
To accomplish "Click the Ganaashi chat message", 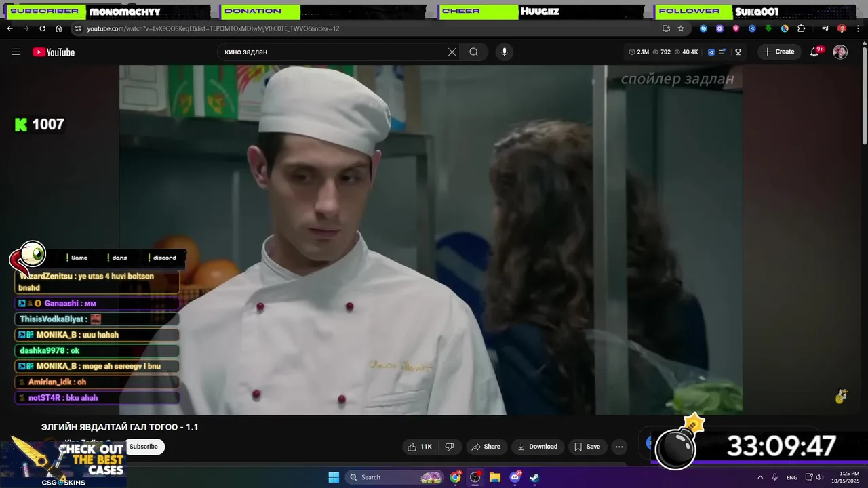I will point(97,304).
